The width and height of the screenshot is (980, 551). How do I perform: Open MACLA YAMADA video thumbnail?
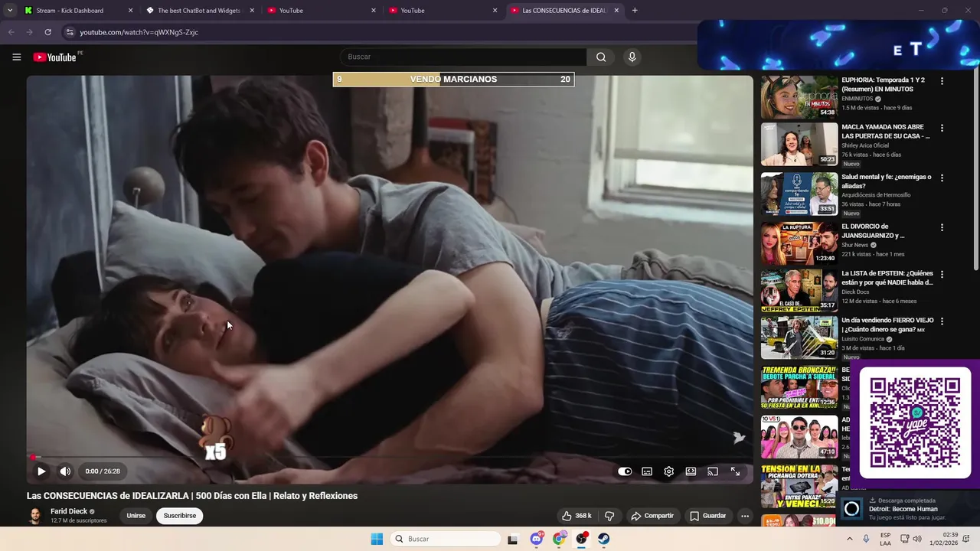(x=799, y=144)
